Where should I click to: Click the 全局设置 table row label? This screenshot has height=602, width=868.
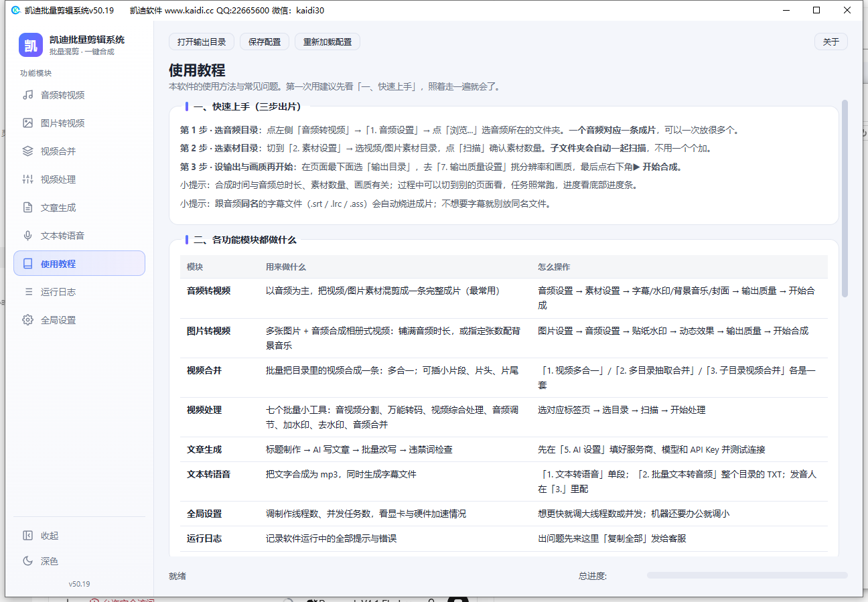pyautogui.click(x=204, y=514)
